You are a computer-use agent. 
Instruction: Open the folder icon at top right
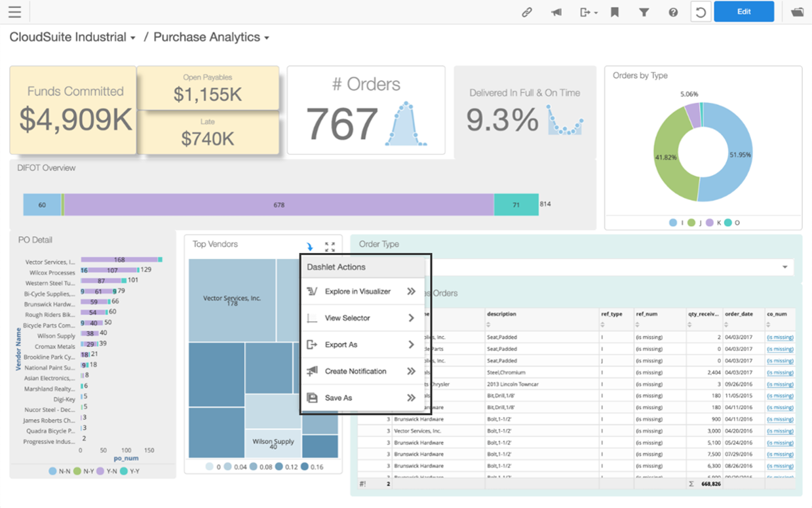click(x=797, y=12)
